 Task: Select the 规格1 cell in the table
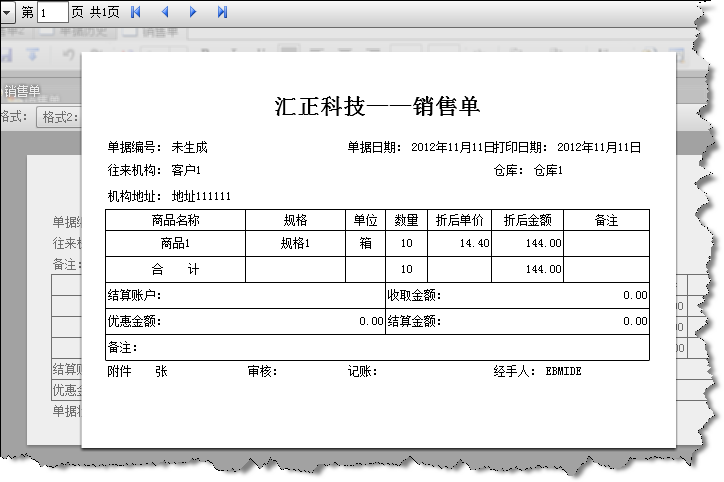tap(295, 243)
